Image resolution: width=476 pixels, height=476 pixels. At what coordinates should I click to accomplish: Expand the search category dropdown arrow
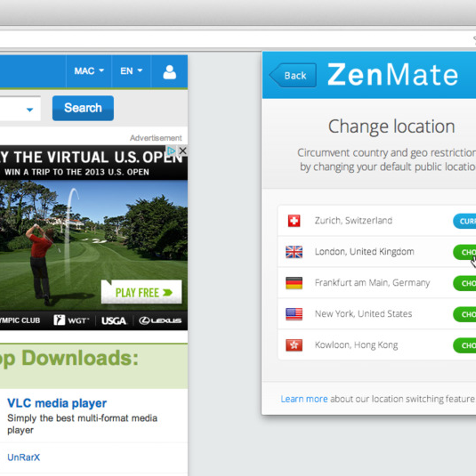[x=30, y=109]
